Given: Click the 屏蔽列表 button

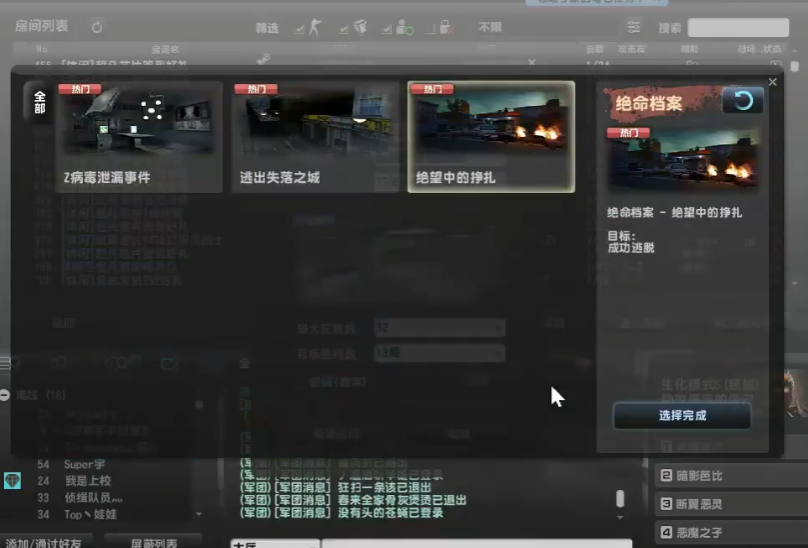Looking at the screenshot, I should 157,541.
